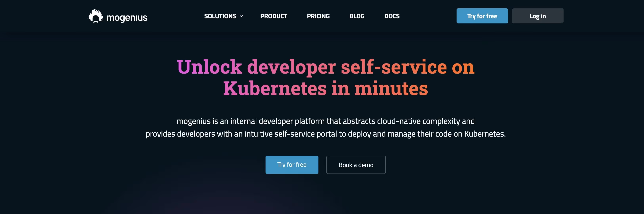
Task: Click the phrase self-service in the headline
Action: click(394, 67)
